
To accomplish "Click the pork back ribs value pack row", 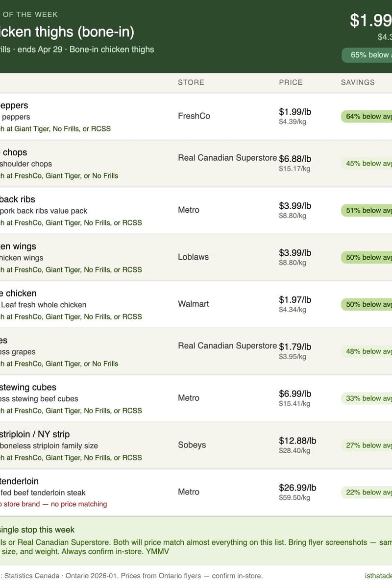I will point(196,211).
